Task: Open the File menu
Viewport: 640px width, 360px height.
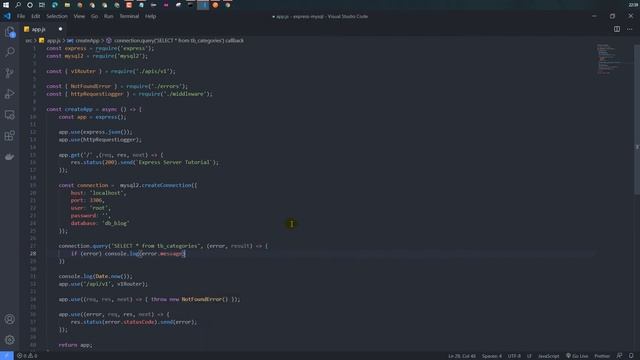Action: (21, 16)
